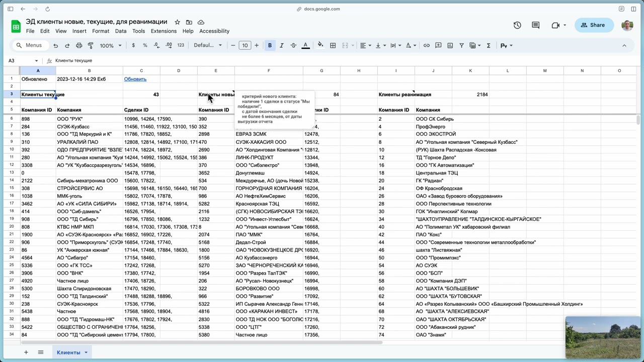Image resolution: width=644 pixels, height=362 pixels.
Task: Star this spreadsheet document
Action: tap(177, 22)
